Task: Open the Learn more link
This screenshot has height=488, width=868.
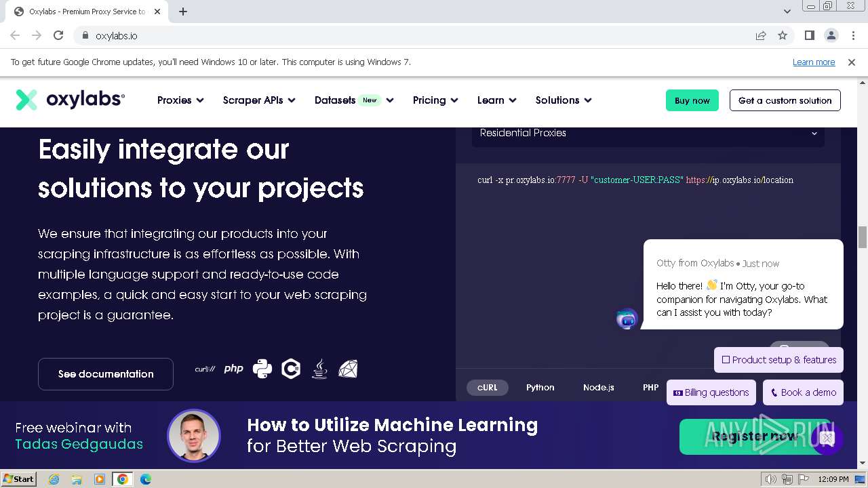Action: (x=814, y=62)
